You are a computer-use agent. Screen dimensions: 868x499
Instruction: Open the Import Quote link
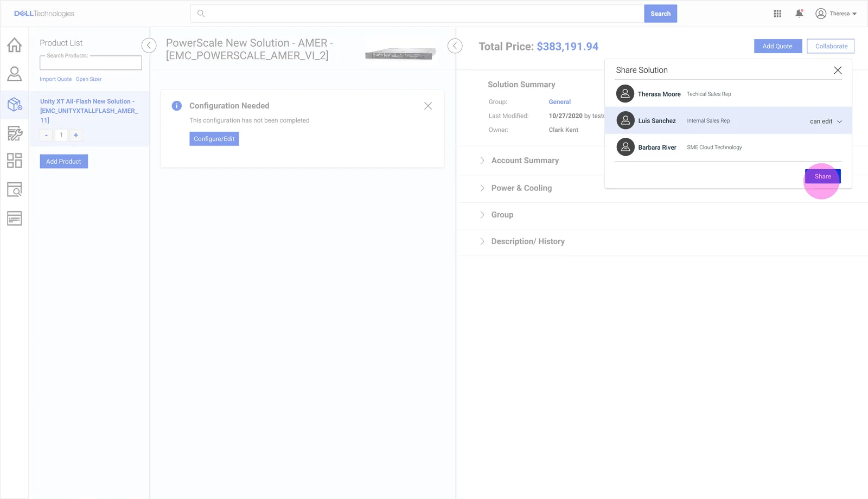tap(55, 79)
